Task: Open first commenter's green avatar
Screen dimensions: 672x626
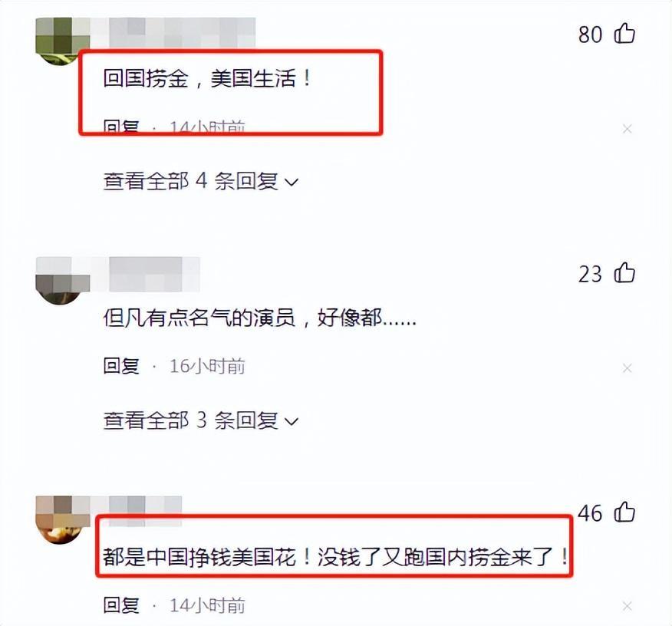Action: 60,41
